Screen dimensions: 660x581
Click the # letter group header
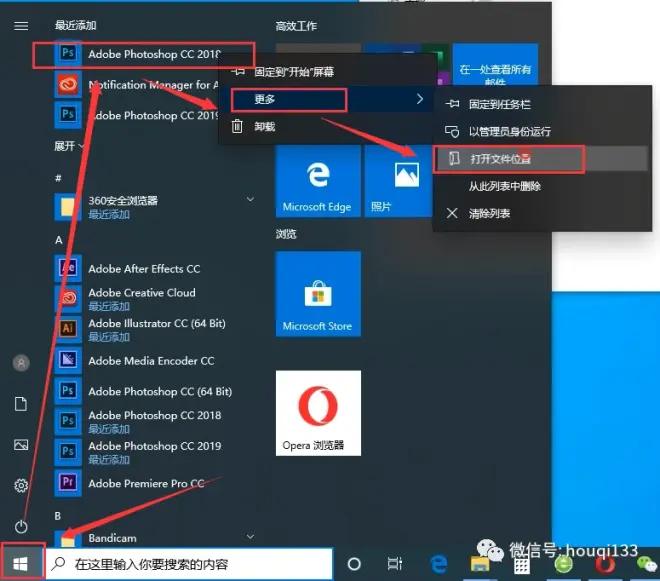point(58,178)
